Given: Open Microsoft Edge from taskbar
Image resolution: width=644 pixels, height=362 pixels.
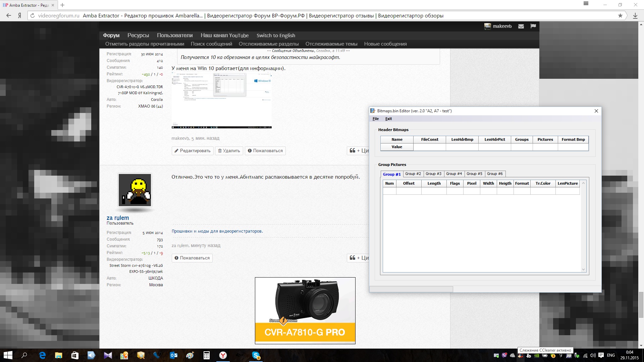Looking at the screenshot, I should 42,355.
